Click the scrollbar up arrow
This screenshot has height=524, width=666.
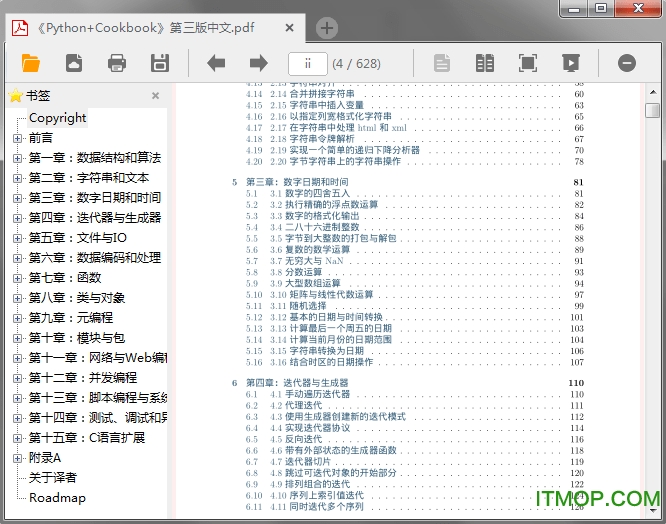pos(652,92)
